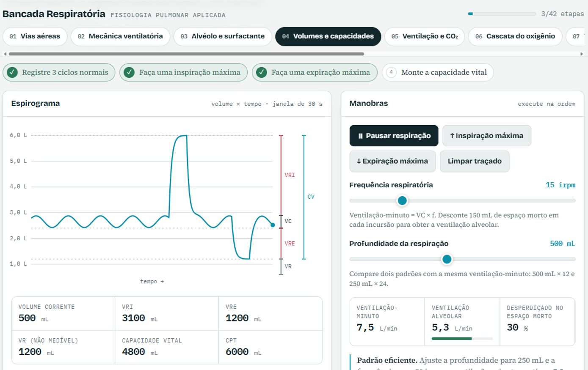The image size is (588, 370).
Task: Click the right arrow of the tab scrollbar
Action: (x=582, y=54)
